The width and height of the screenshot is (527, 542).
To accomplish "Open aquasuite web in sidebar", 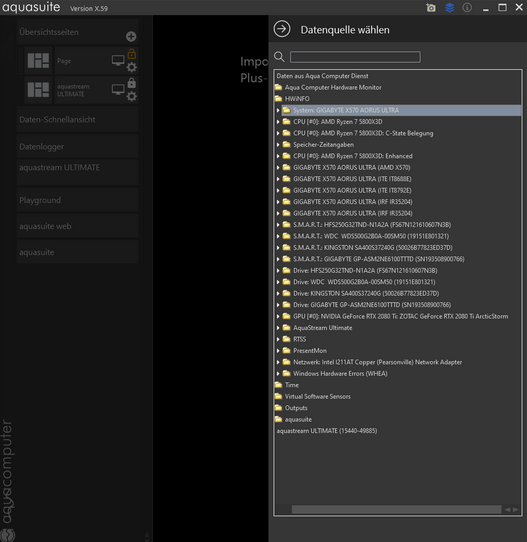I will coord(77,226).
